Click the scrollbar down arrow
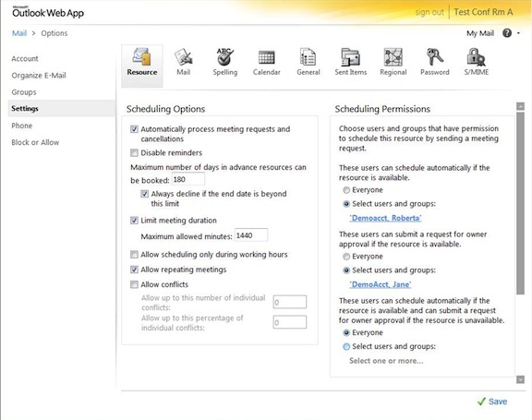The image size is (532, 420). (x=520, y=379)
